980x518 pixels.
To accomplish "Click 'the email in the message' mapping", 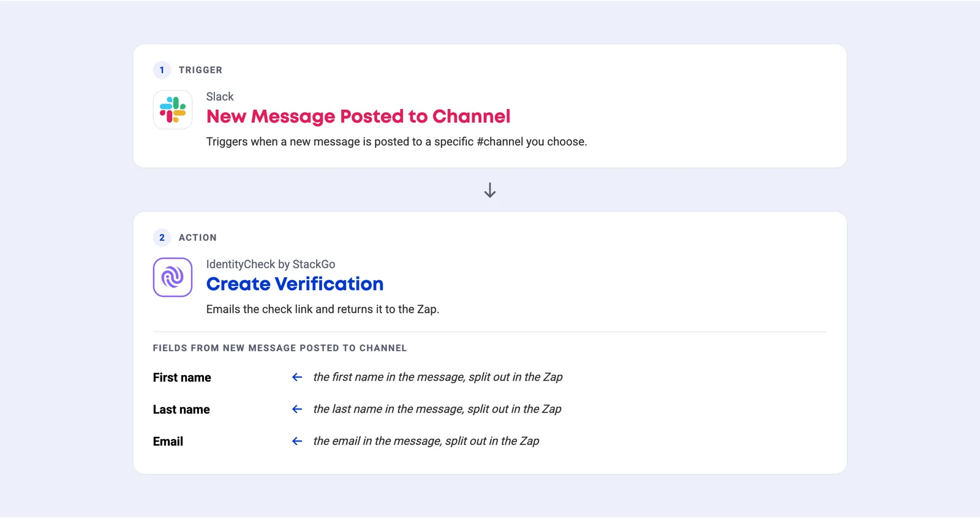I will (x=426, y=441).
